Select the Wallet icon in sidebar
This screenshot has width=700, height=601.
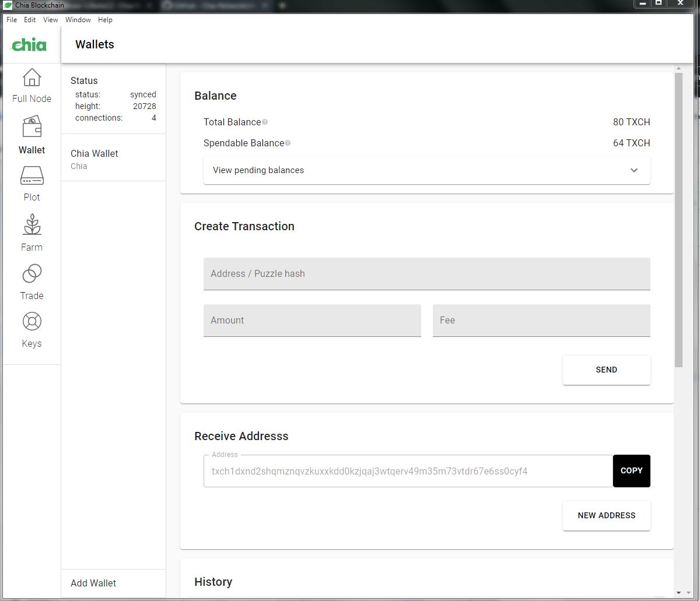pyautogui.click(x=32, y=126)
